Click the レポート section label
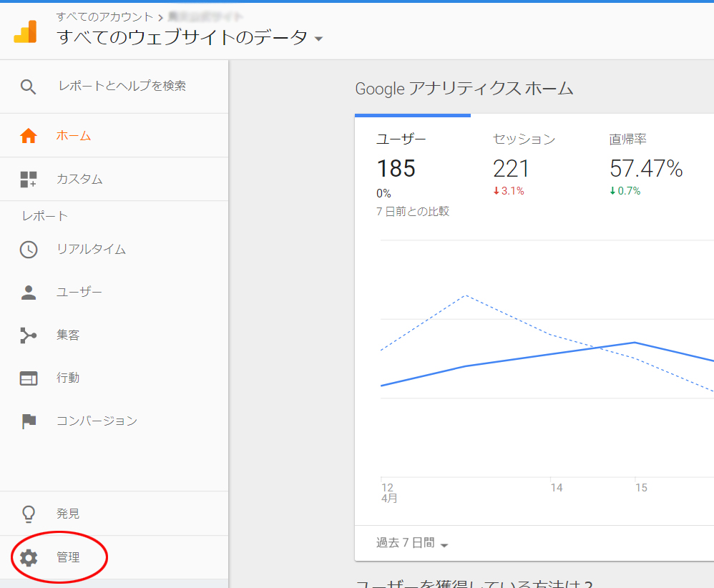714x588 pixels. tap(44, 216)
